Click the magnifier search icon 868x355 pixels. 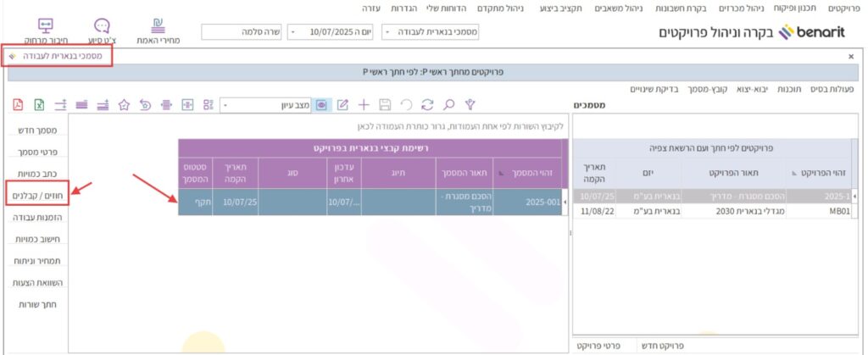[x=448, y=105]
